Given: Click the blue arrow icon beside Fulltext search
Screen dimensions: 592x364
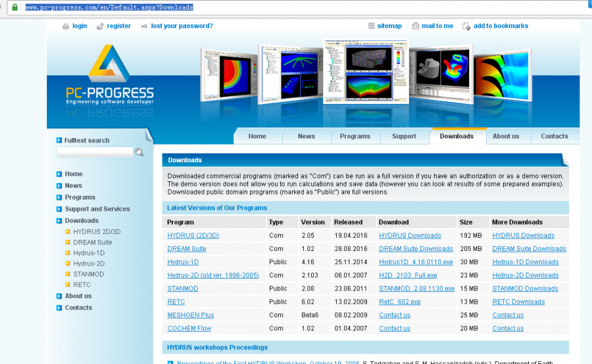Looking at the screenshot, I should click(x=59, y=141).
